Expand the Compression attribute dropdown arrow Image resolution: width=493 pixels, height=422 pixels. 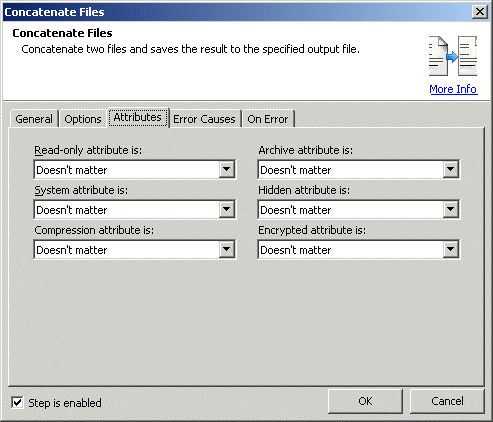click(226, 249)
